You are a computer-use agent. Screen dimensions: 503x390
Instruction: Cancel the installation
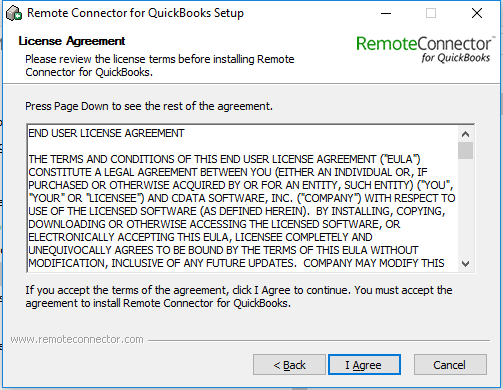tap(450, 365)
